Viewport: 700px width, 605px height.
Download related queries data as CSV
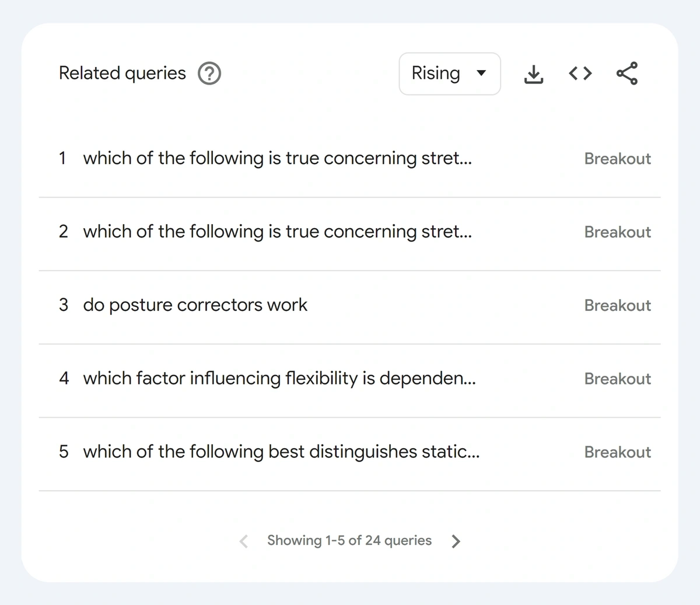click(x=533, y=74)
